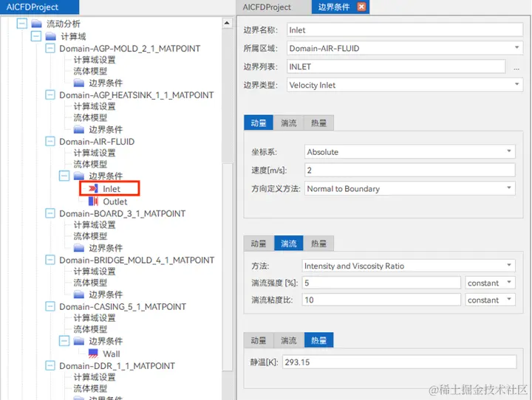The image size is (532, 400).
Task: Click the 静温[K] 293.15 field
Action: click(399, 362)
